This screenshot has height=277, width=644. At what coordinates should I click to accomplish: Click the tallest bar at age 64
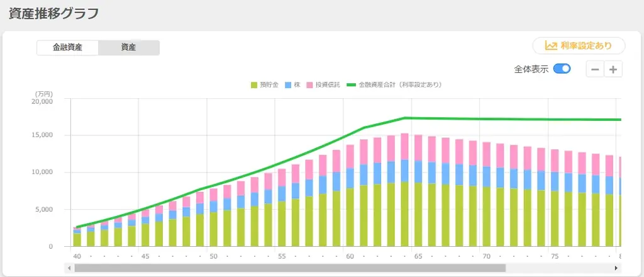404,190
